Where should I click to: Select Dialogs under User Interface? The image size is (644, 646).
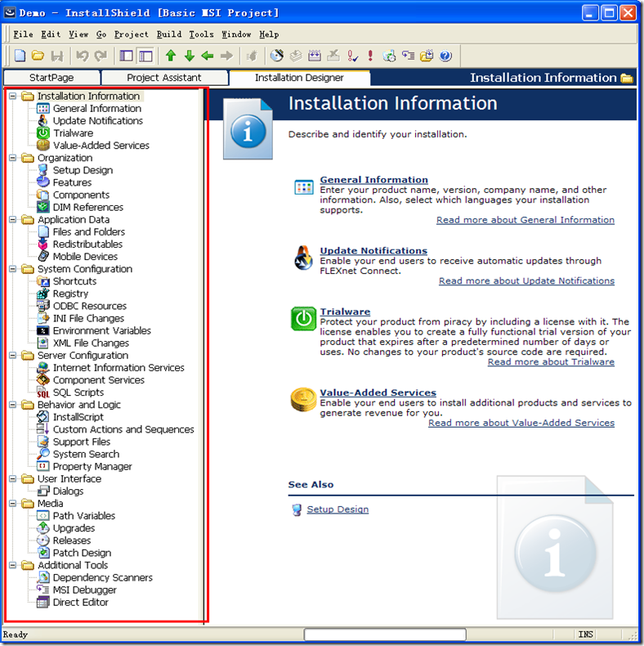[x=68, y=491]
